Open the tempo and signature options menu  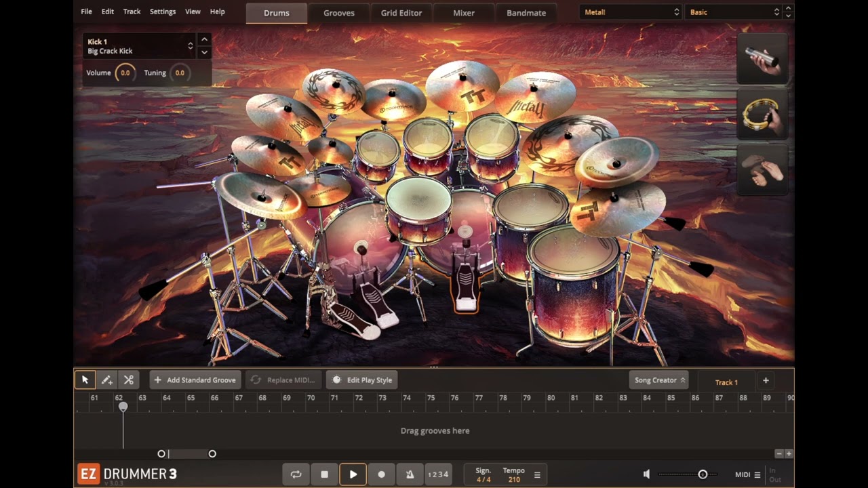(537, 475)
